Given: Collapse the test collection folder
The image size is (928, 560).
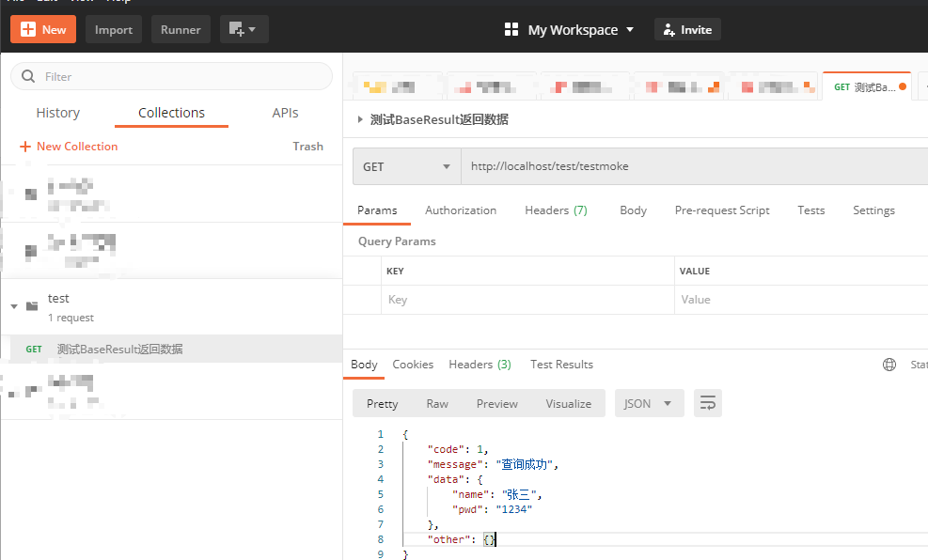Looking at the screenshot, I should point(14,306).
